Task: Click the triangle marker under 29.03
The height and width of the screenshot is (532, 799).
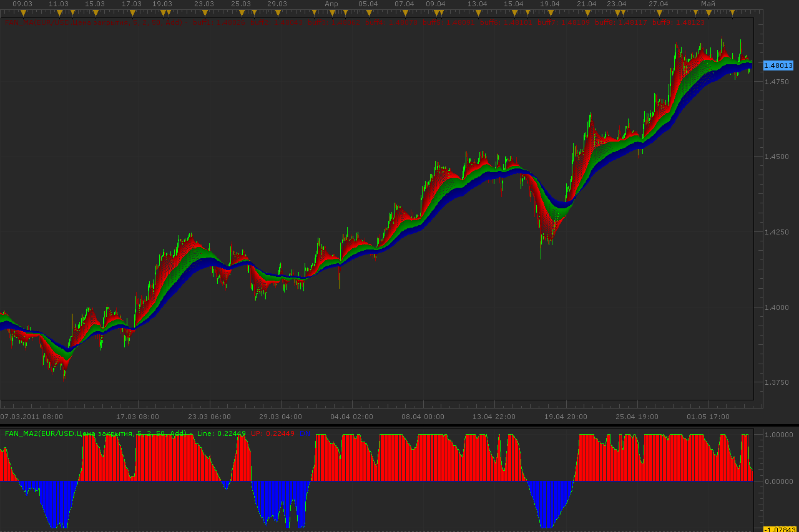Action: (x=278, y=12)
